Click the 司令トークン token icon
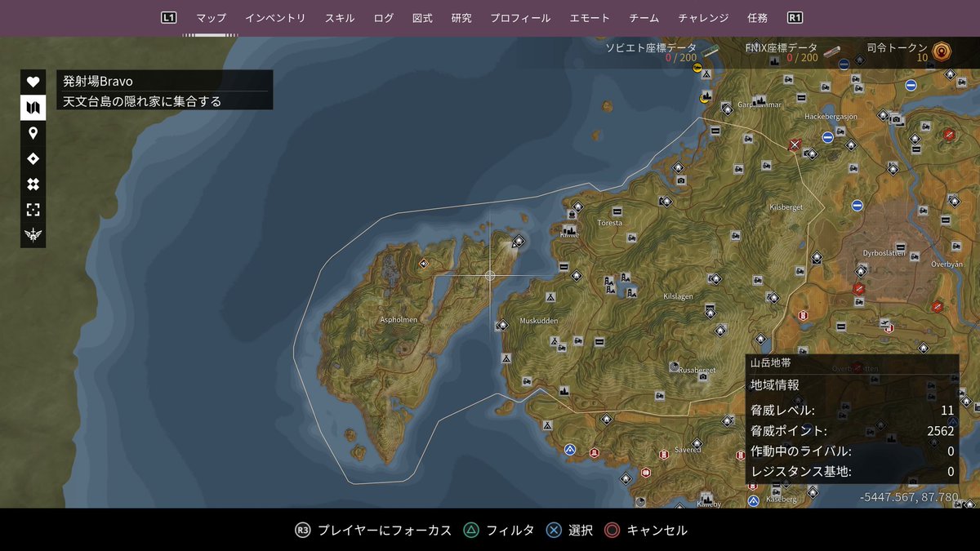This screenshot has height=551, width=980. [941, 50]
